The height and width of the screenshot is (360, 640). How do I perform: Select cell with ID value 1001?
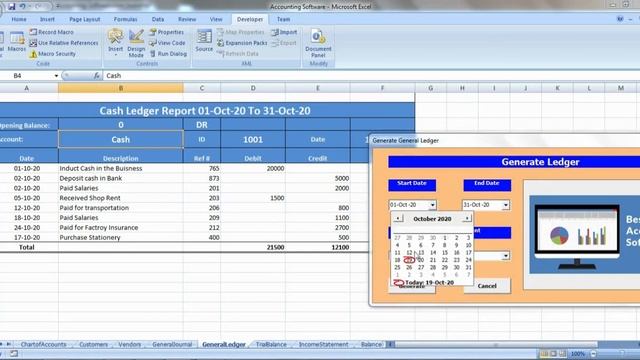[253, 139]
